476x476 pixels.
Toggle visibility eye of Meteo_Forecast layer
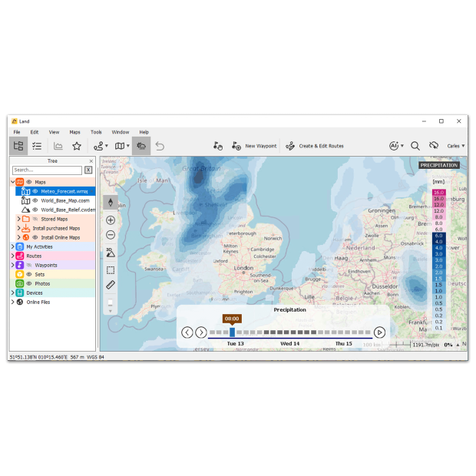[x=35, y=191]
